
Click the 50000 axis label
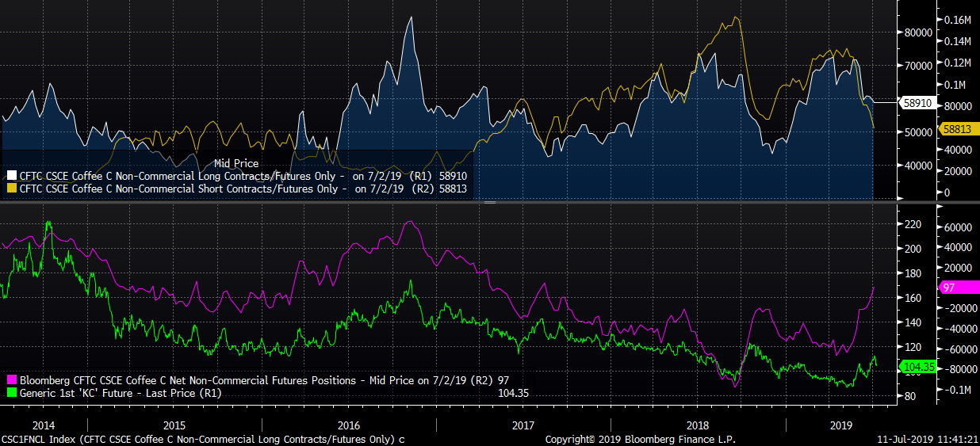click(917, 132)
